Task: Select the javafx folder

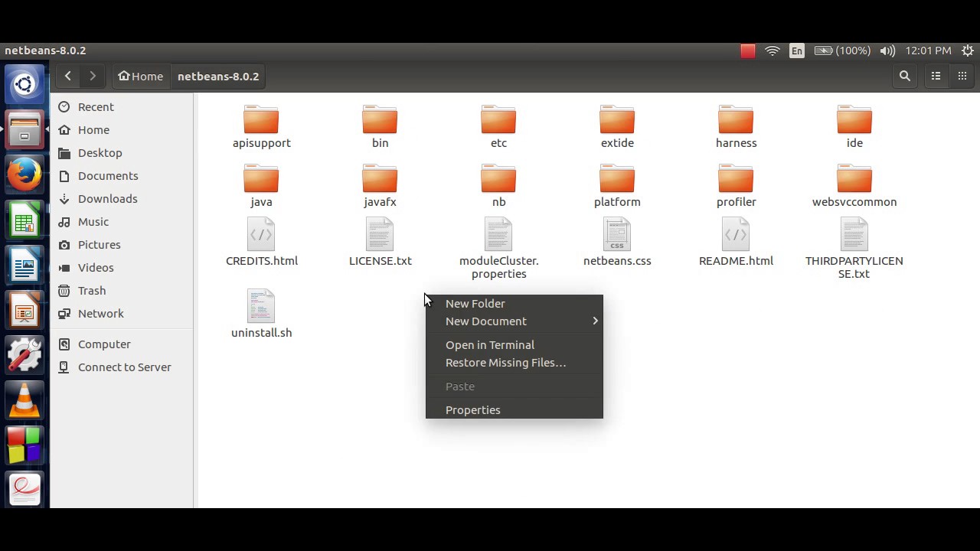Action: pos(380,186)
